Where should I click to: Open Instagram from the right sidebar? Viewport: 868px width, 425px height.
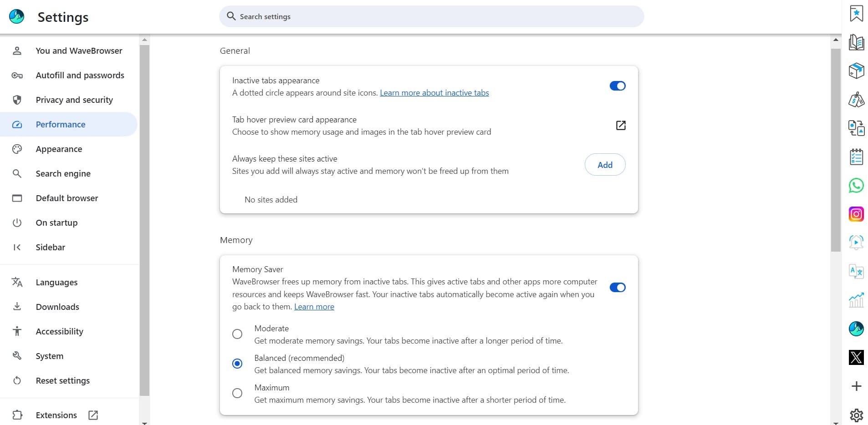[x=856, y=214]
